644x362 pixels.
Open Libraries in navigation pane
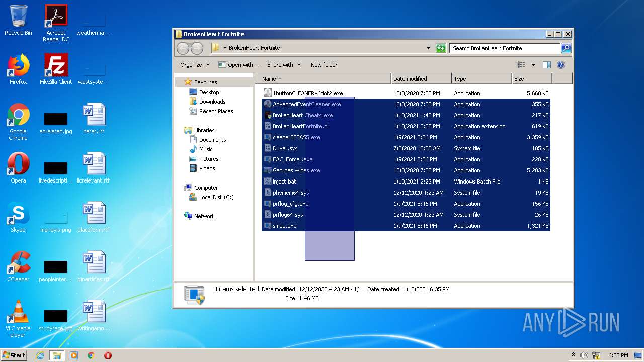200,130
